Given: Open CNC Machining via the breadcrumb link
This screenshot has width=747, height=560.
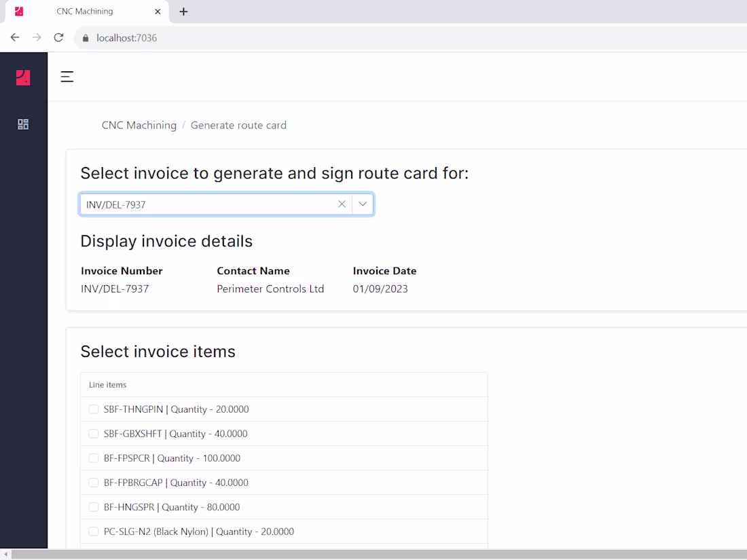Looking at the screenshot, I should (x=139, y=125).
